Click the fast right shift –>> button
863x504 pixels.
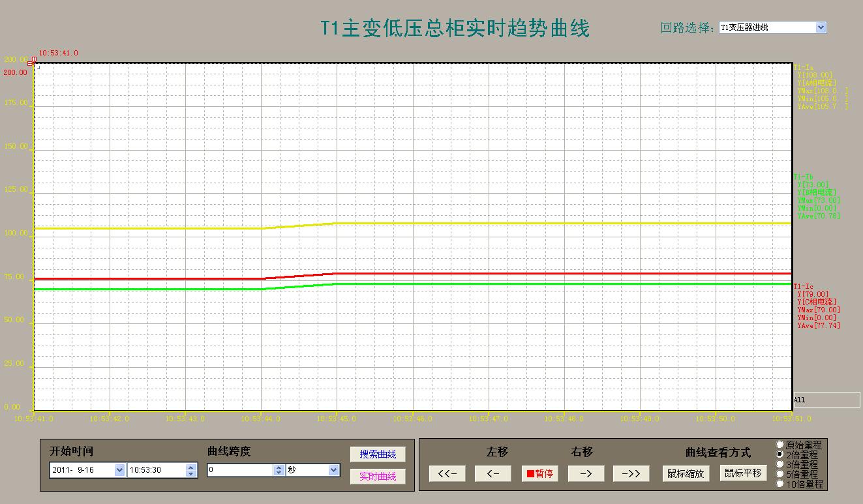(631, 474)
